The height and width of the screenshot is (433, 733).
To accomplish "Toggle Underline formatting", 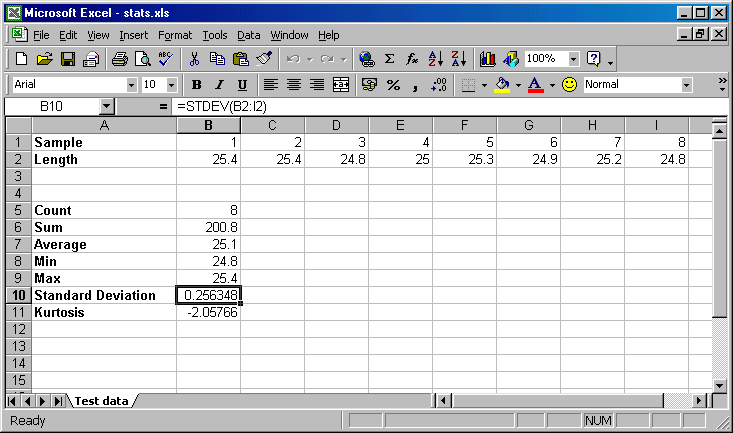I will (x=242, y=85).
